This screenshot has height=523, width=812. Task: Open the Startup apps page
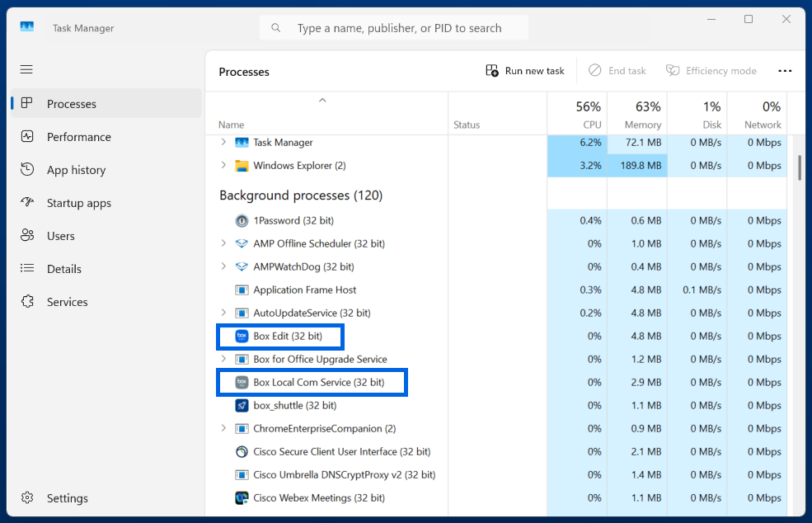(78, 203)
